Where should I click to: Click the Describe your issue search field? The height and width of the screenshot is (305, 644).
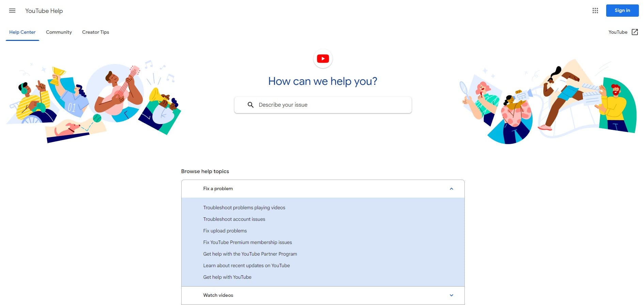coord(323,105)
